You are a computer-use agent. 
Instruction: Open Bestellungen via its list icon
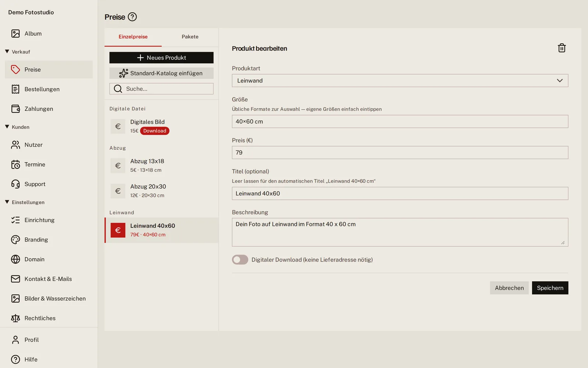[15, 89]
